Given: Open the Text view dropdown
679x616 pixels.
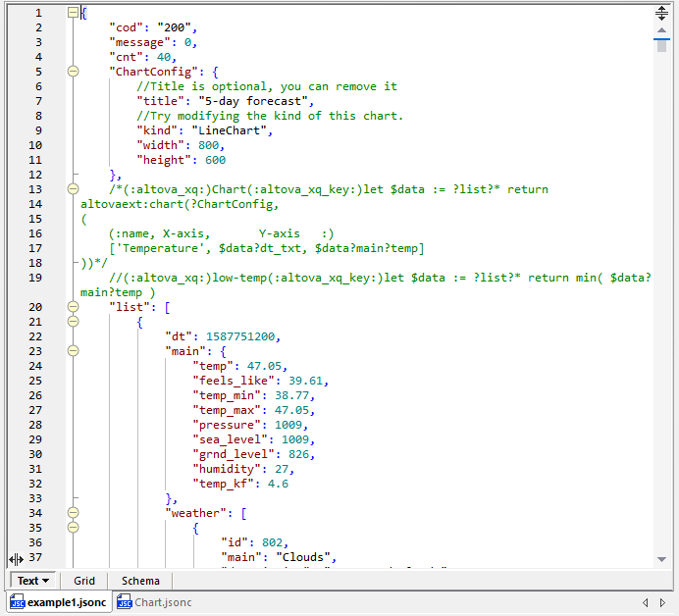Looking at the screenshot, I should click(46, 581).
